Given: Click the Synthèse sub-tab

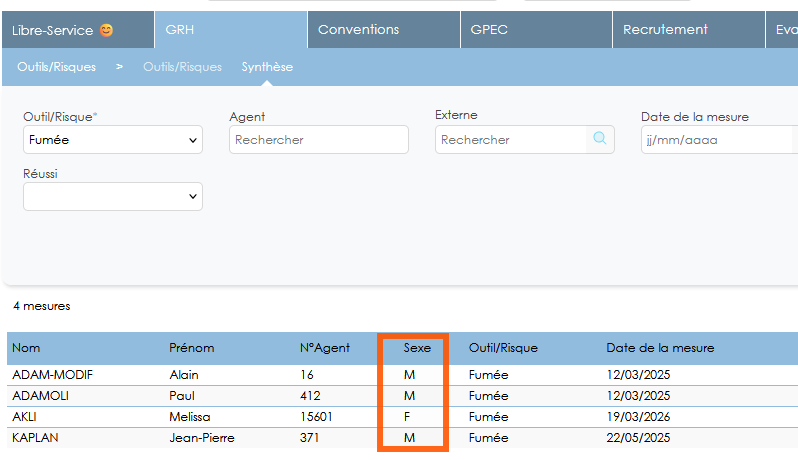Looking at the screenshot, I should click(x=267, y=67).
